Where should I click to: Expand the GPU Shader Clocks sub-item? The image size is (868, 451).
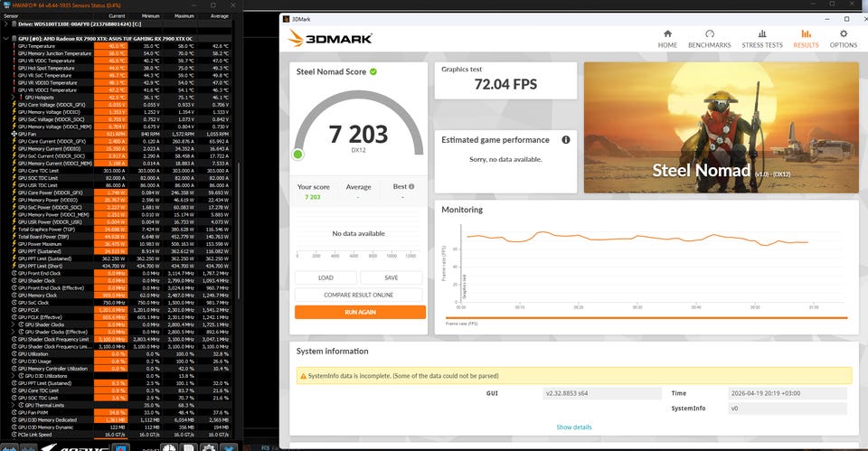pyautogui.click(x=14, y=324)
